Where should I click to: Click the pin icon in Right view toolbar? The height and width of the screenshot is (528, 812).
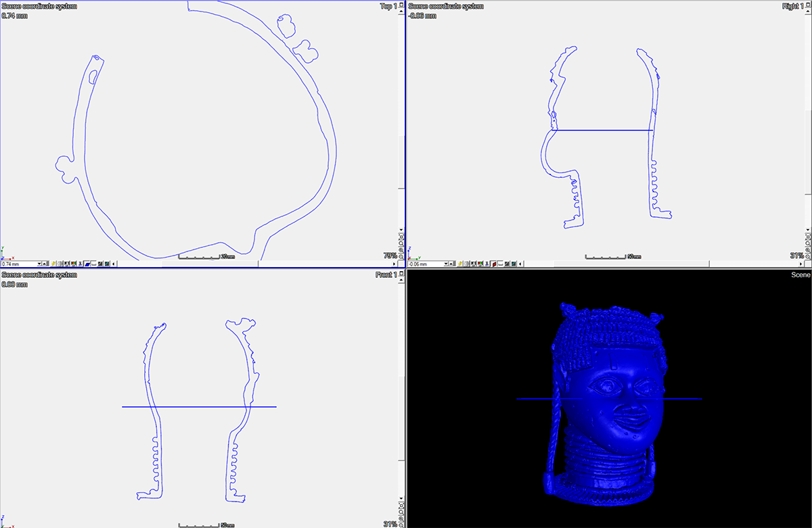pos(459,264)
